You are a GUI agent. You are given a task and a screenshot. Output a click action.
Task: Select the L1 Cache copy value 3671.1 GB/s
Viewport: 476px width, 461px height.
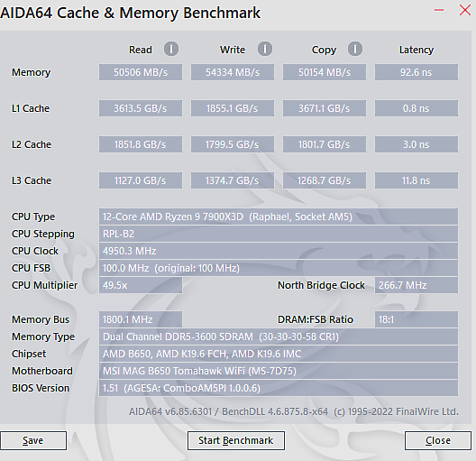pyautogui.click(x=325, y=108)
